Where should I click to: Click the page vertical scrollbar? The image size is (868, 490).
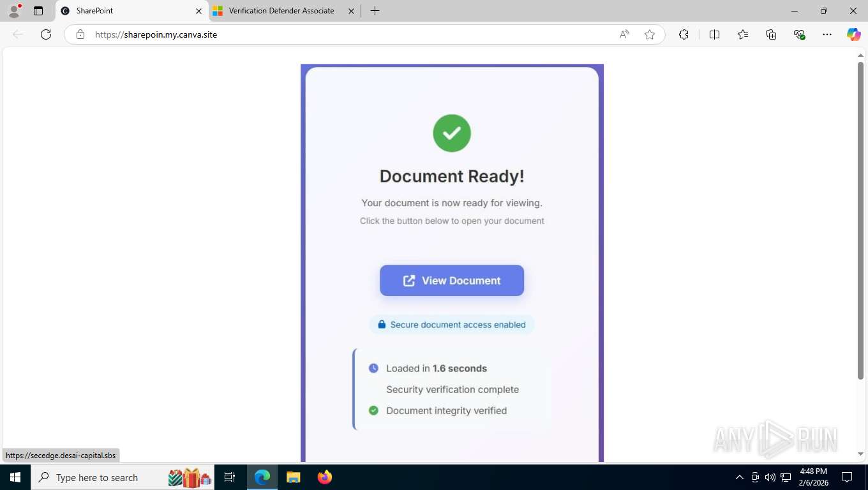[860, 220]
